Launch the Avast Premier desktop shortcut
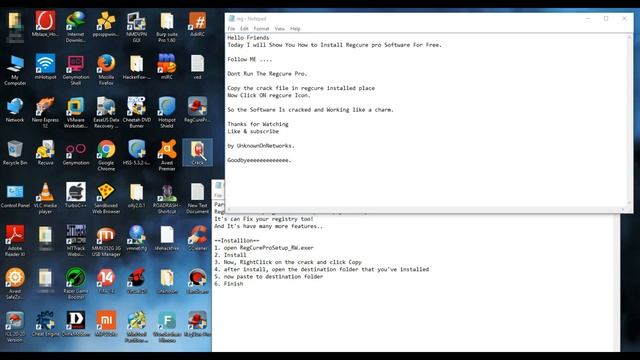Screen dimensions: 640x360 pos(167,156)
